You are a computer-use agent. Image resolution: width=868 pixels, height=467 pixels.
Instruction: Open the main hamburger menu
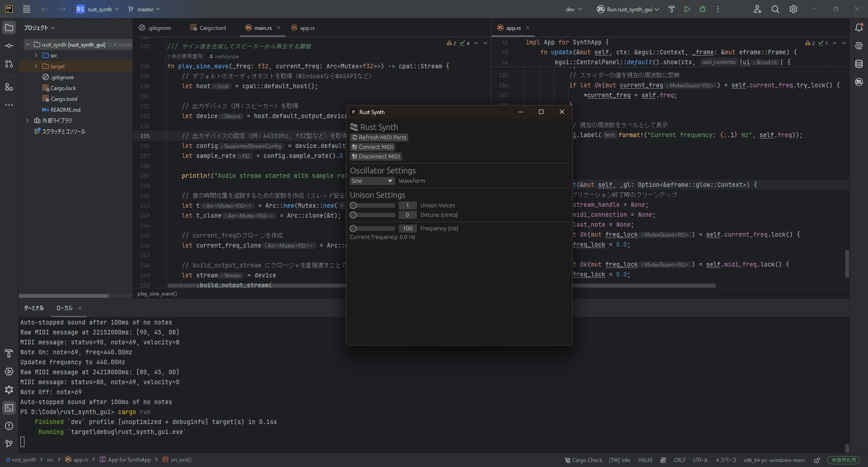click(27, 9)
